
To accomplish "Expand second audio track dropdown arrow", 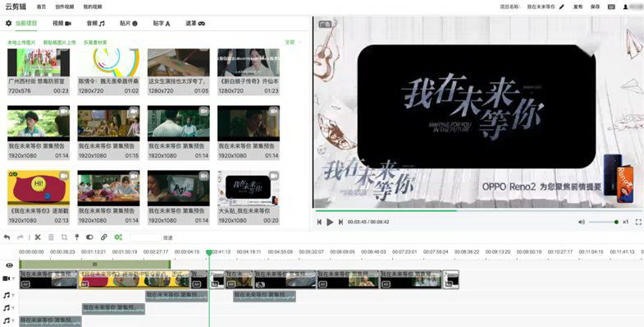I will pos(13,307).
